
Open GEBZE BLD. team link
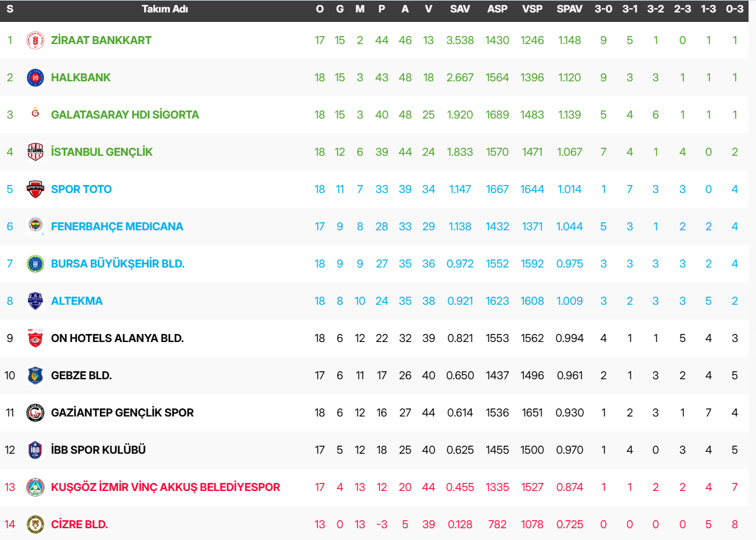tap(81, 376)
